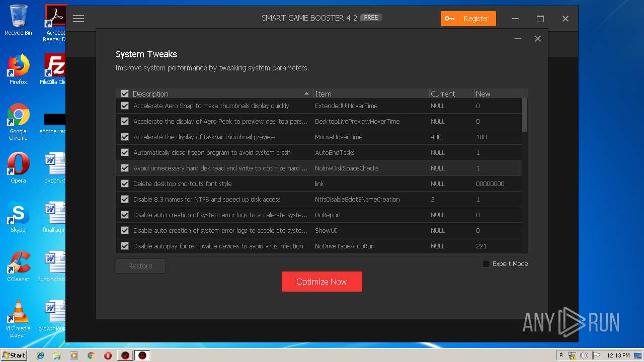Image resolution: width=644 pixels, height=362 pixels.
Task: Open the finalfaq document on desktop
Action: pos(54,217)
